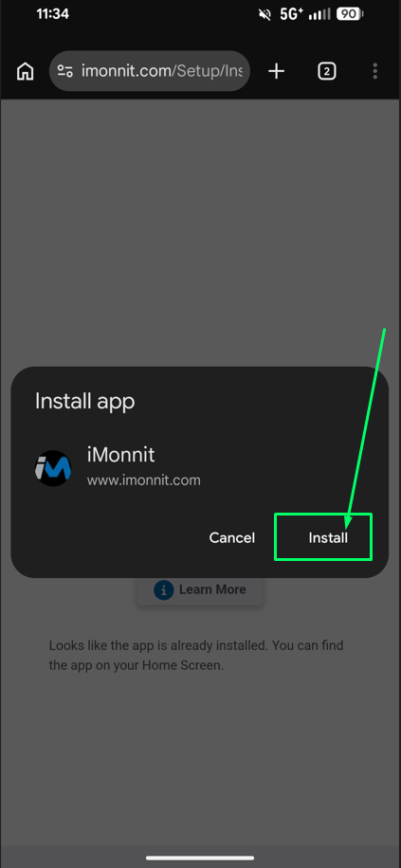Click the iMonnit app name in dialog

(120, 455)
